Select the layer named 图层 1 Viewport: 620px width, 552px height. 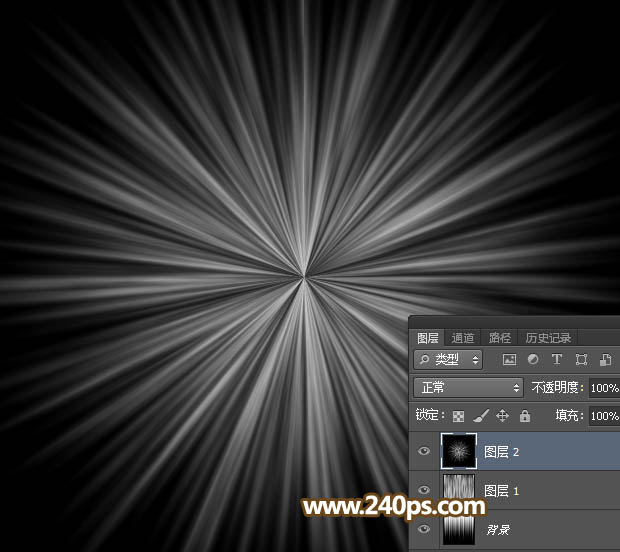[501, 491]
